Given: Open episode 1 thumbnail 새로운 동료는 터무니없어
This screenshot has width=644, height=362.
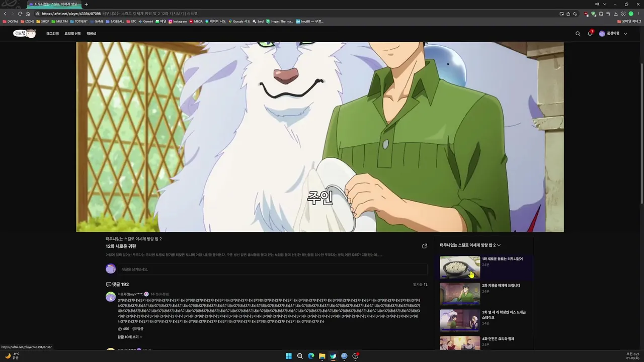Looking at the screenshot, I should (x=460, y=267).
